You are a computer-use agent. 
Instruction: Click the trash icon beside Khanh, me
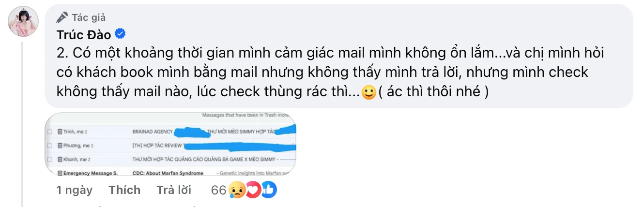60,159
